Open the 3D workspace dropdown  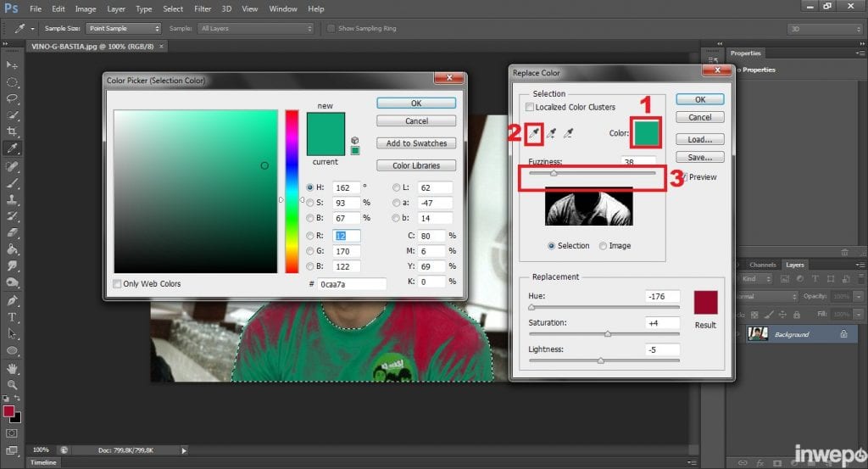click(826, 28)
